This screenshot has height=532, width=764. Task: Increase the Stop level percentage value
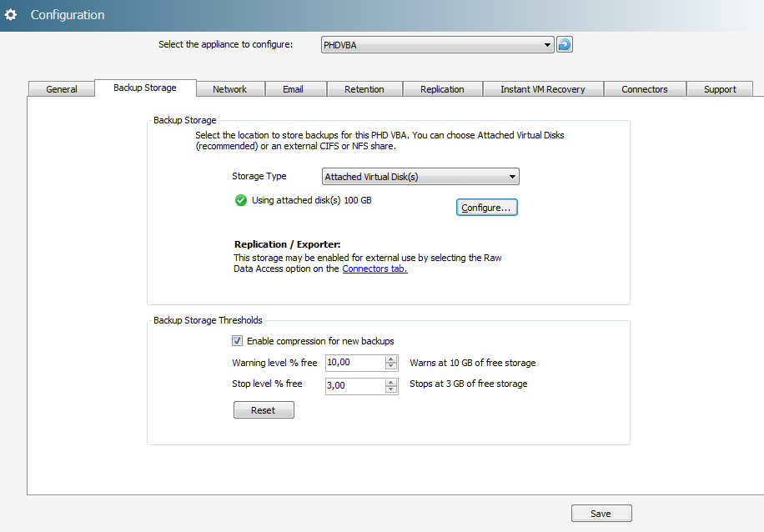pyautogui.click(x=391, y=382)
